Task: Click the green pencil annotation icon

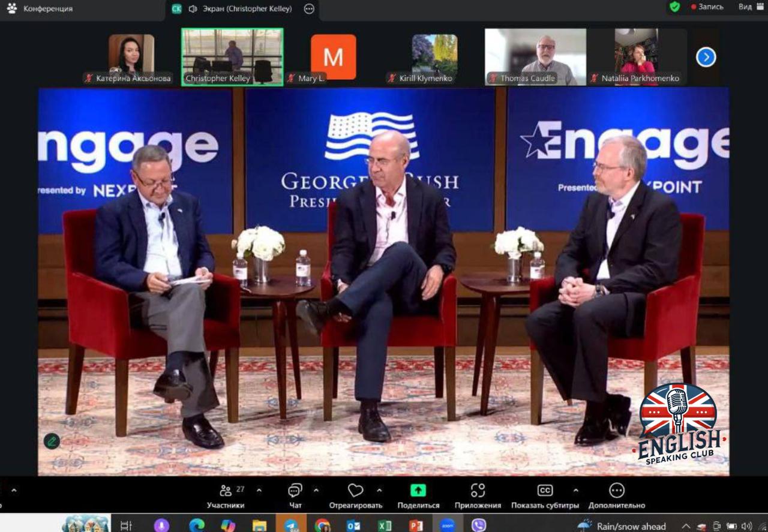Action: [52, 441]
